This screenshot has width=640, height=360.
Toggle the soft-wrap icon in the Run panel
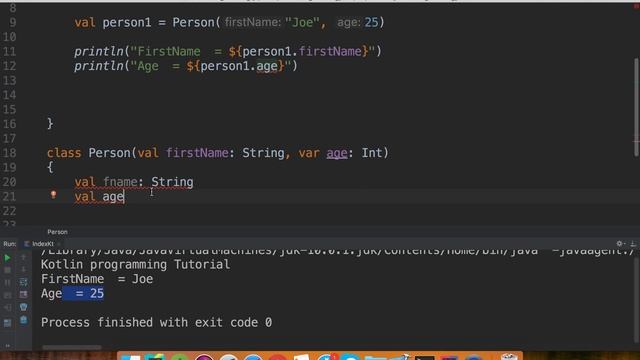(23, 282)
